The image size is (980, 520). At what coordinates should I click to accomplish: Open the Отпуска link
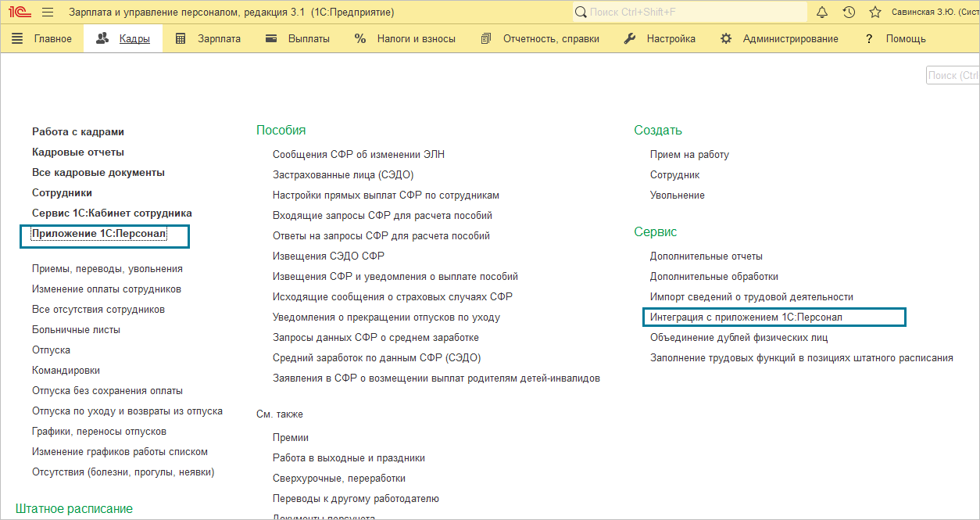[x=51, y=350]
